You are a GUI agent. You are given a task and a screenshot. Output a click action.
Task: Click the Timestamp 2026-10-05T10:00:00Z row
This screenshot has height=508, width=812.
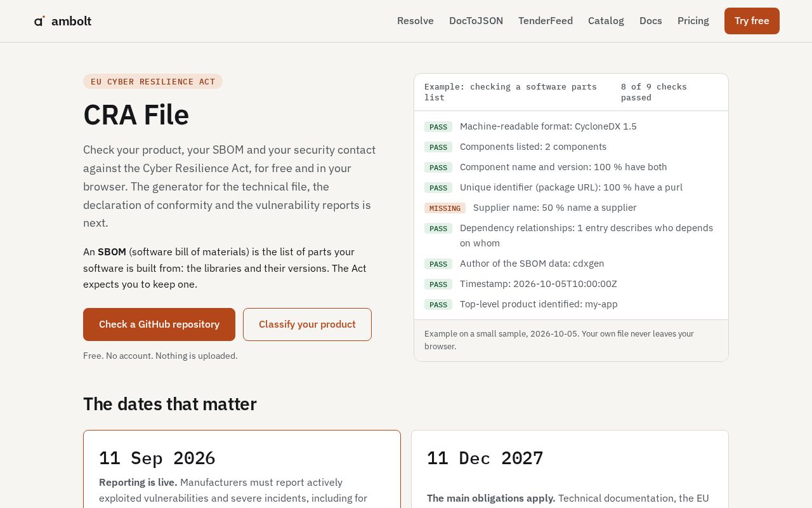click(571, 284)
